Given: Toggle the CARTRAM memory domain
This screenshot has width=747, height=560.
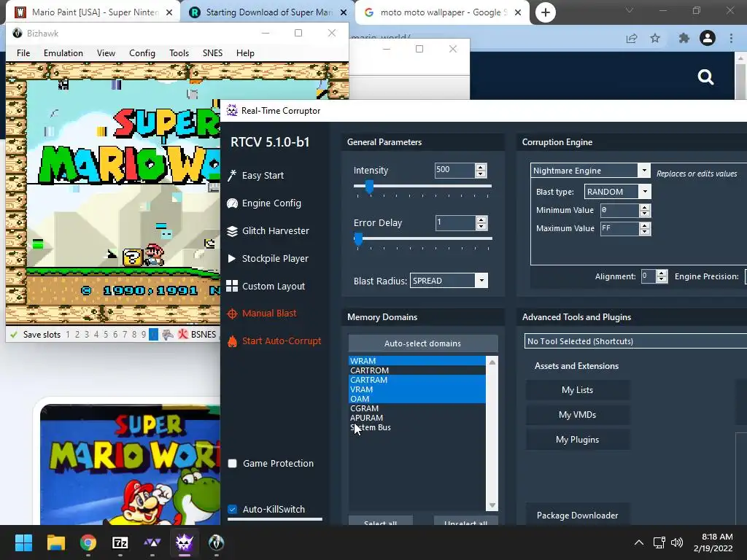Looking at the screenshot, I should (x=417, y=380).
